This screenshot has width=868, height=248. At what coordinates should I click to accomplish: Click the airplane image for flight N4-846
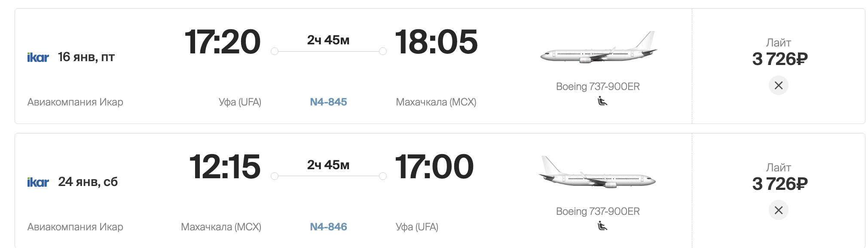point(597,172)
